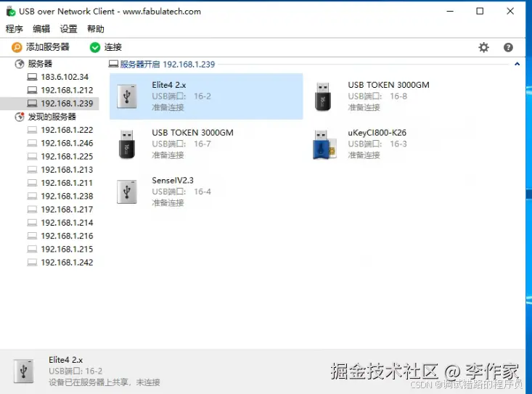Click the 服务器开启 192.168.1.239 header text

tap(167, 64)
